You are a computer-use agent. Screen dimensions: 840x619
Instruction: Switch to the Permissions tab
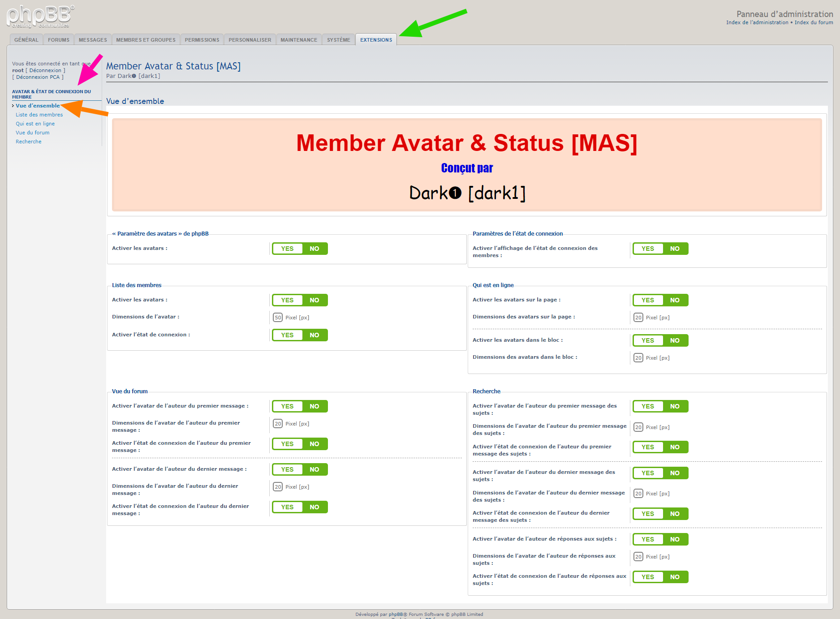202,40
